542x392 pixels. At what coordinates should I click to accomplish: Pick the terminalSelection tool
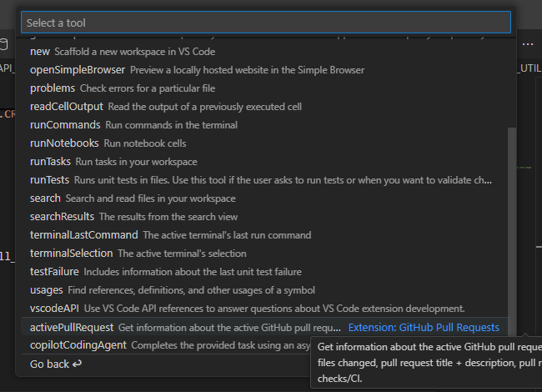coord(71,253)
